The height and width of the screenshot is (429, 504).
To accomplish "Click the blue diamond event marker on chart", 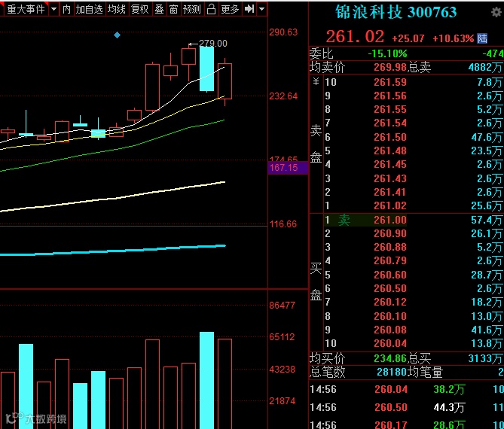I will pyautogui.click(x=117, y=35).
